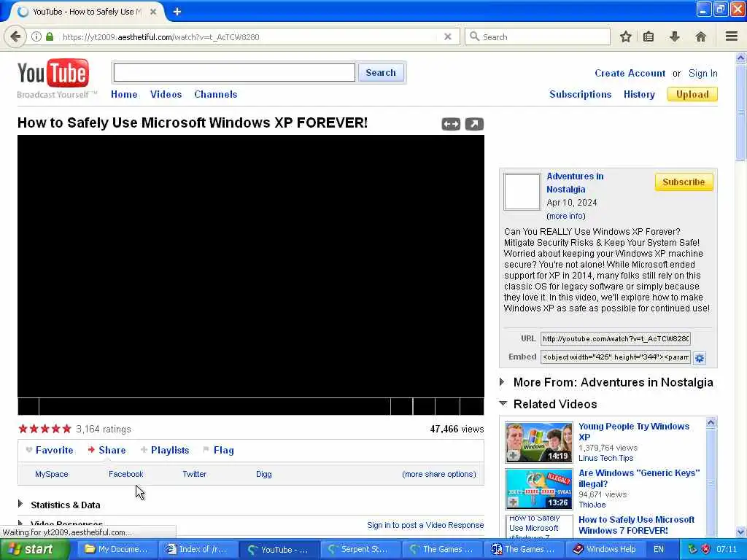Open the bookmarks list icon

click(x=649, y=36)
